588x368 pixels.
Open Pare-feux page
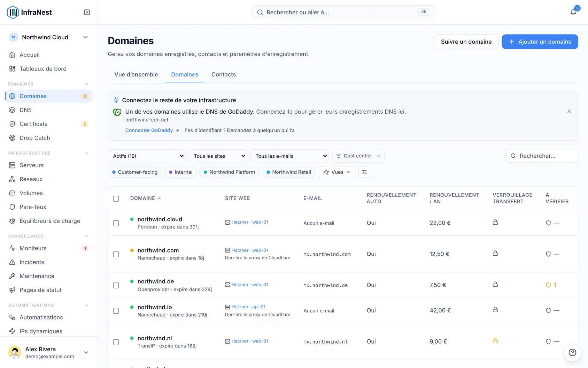coord(49,207)
